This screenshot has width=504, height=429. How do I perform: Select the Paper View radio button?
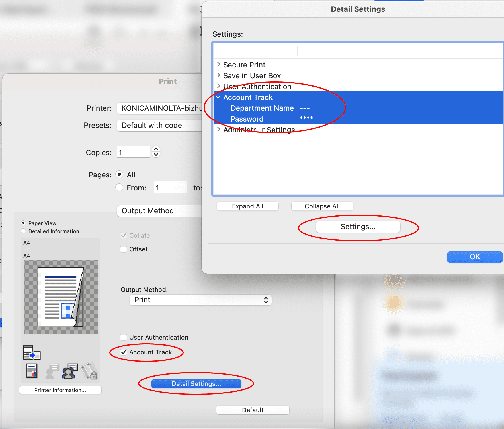pyautogui.click(x=23, y=223)
